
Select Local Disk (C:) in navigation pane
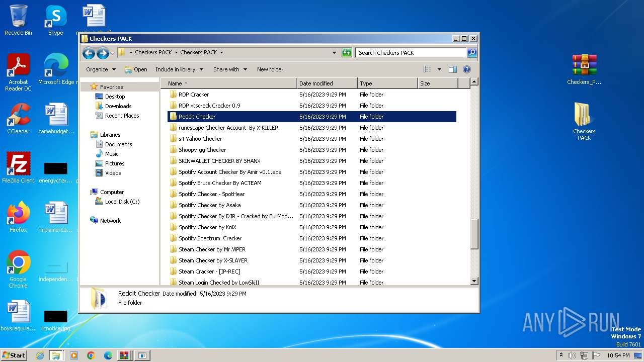tap(122, 202)
